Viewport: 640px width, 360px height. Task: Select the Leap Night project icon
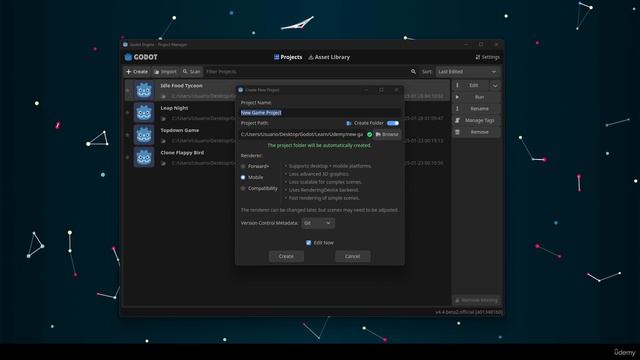coord(144,113)
